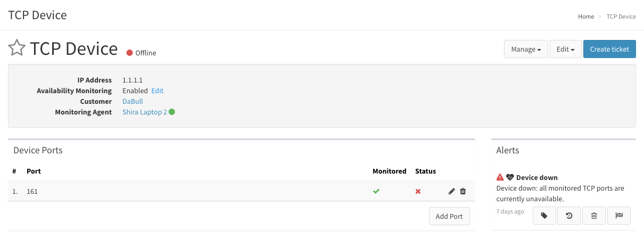Click the green agent status dot
This screenshot has height=238, width=644.
172,112
